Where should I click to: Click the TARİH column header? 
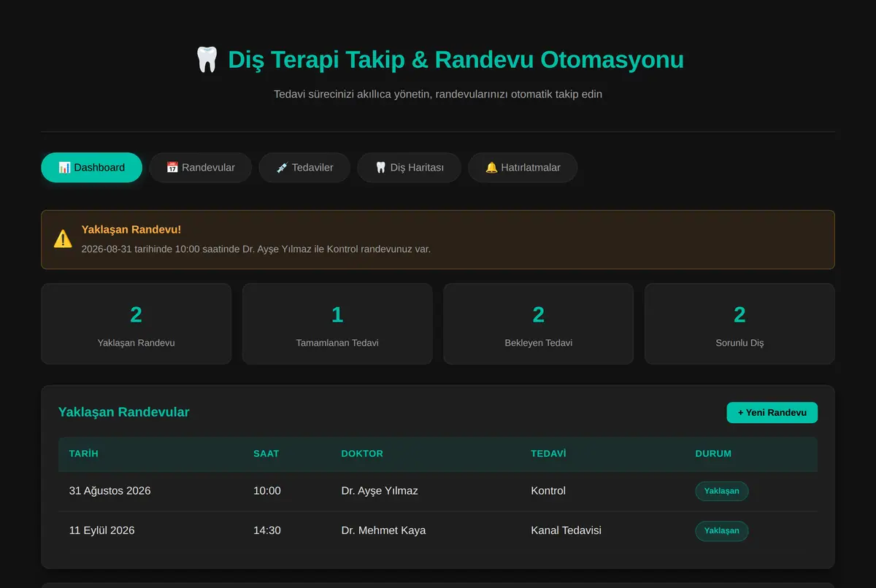pos(83,453)
